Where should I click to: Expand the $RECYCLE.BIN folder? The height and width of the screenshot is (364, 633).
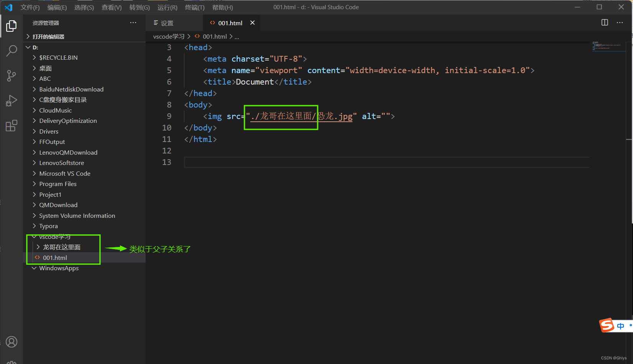pos(84,57)
